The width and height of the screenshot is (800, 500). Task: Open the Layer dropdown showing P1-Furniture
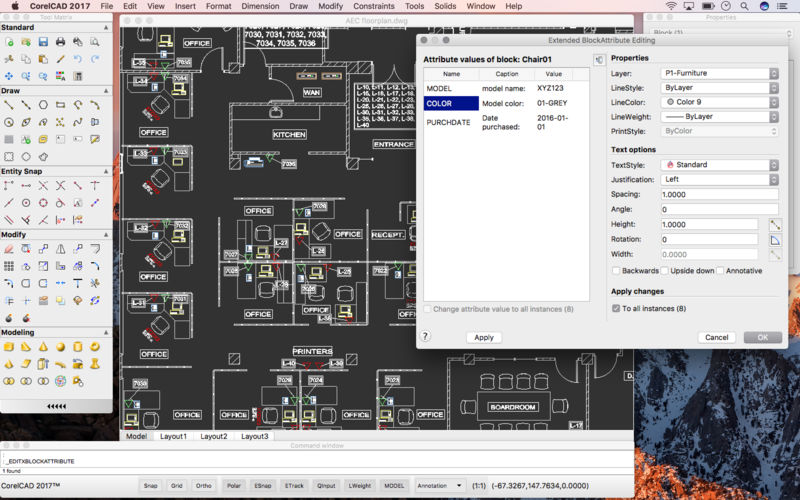pyautogui.click(x=720, y=73)
